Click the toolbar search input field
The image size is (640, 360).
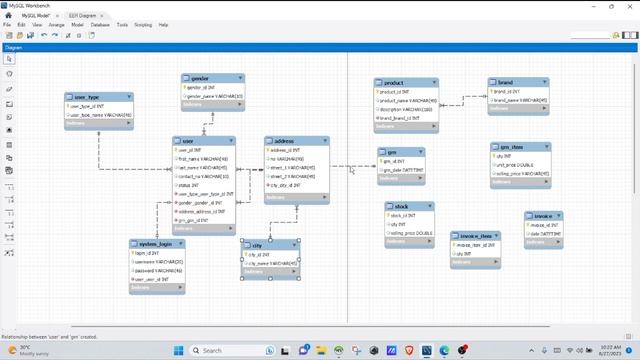pyautogui.click(x=590, y=36)
